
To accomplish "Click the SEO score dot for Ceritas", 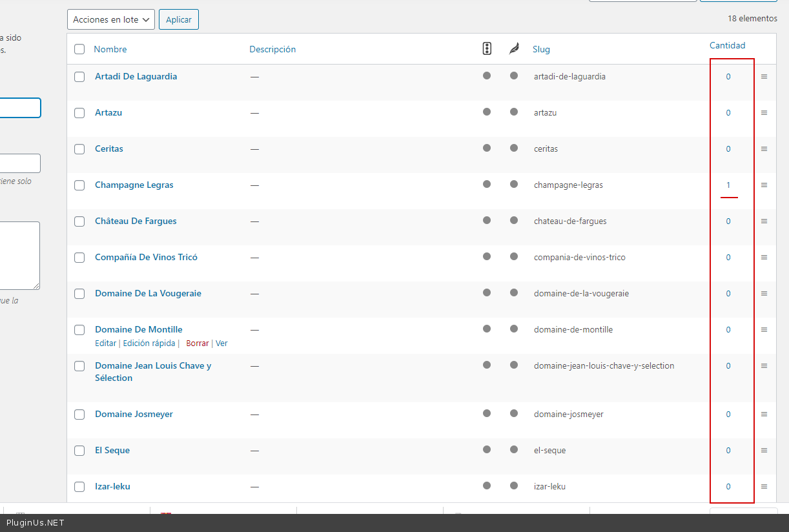I will [x=487, y=148].
